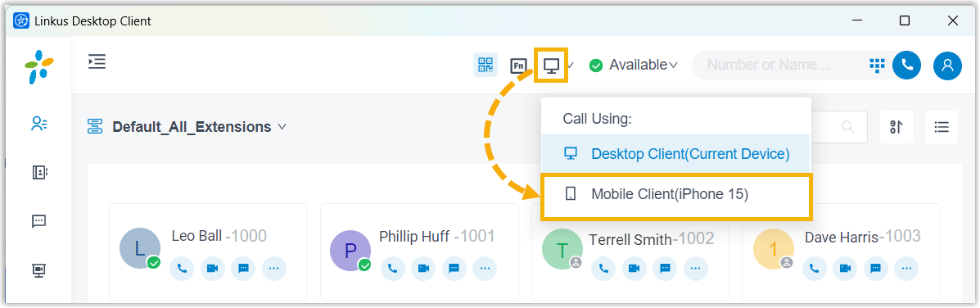This screenshot has height=308, width=980.
Task: Open chat with Phillip Huff
Action: click(x=454, y=269)
